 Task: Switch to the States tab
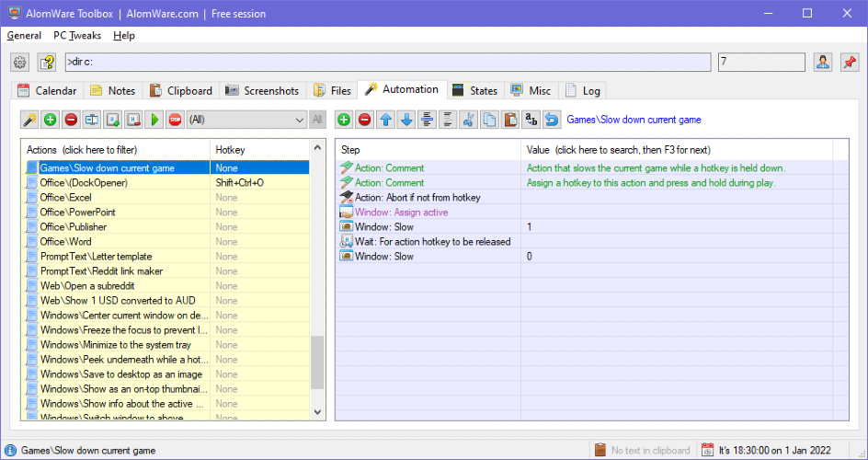(x=475, y=91)
